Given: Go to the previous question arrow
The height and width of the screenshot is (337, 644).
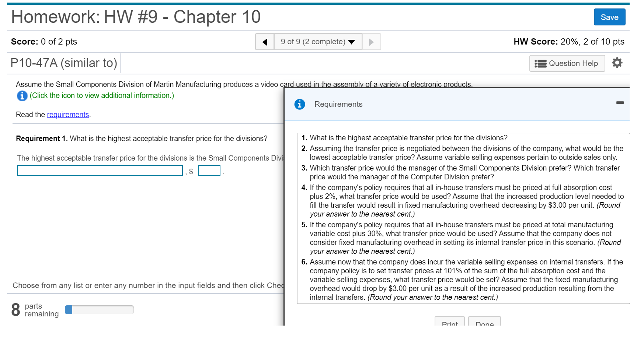Looking at the screenshot, I should (265, 42).
